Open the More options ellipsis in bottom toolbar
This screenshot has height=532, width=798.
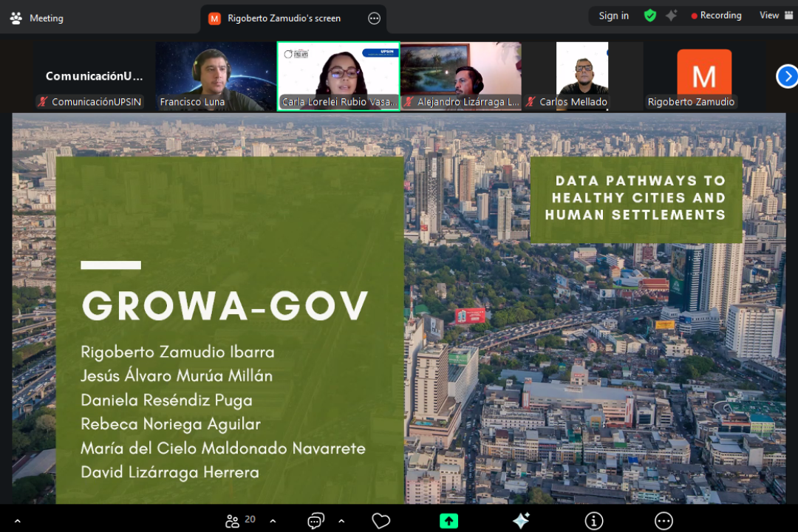tap(664, 521)
